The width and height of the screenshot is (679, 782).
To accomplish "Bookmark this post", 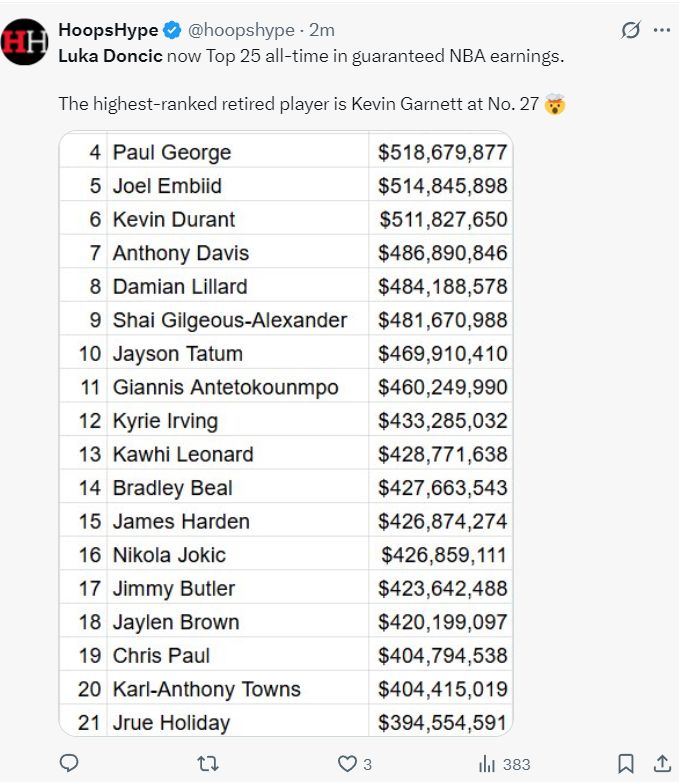I will (x=625, y=764).
